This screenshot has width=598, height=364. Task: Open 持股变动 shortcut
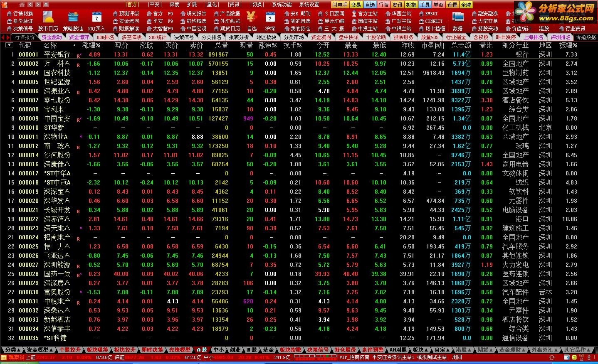click(484, 29)
